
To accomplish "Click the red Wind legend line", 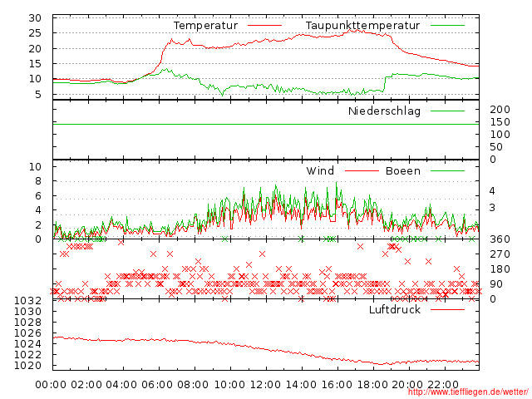I will [x=362, y=171].
